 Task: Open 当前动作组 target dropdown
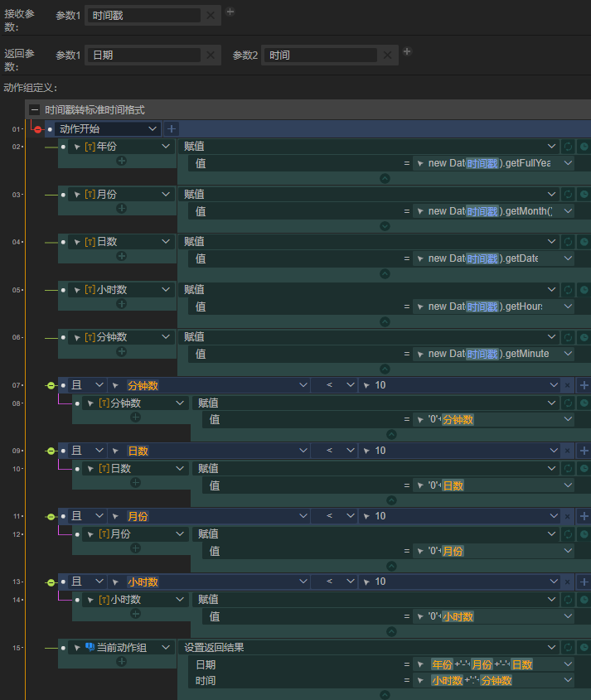165,647
